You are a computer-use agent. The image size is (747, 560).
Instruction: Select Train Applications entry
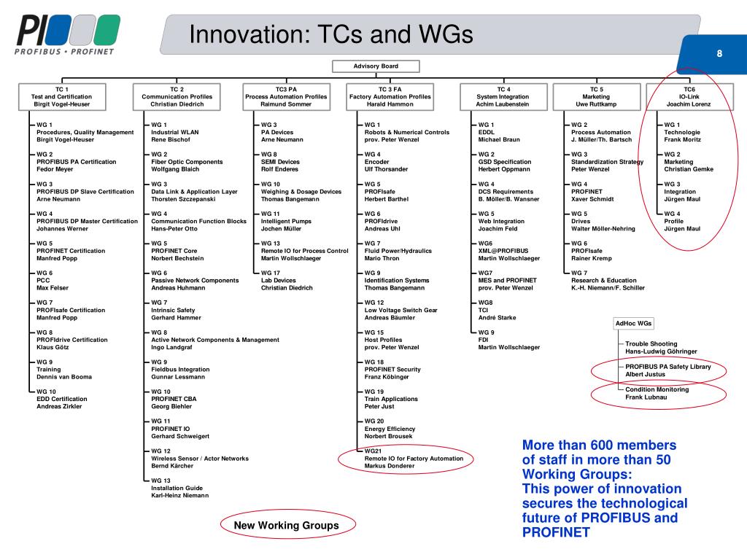tap(391, 399)
